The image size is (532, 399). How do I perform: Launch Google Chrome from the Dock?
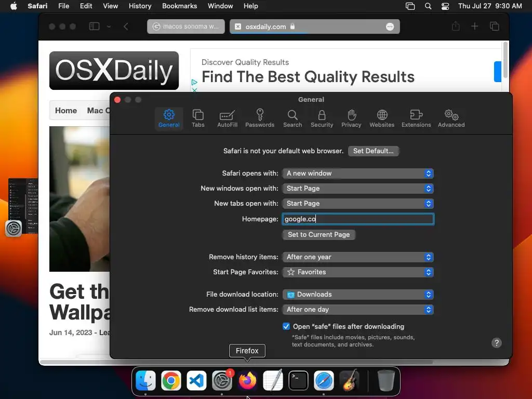tap(171, 380)
